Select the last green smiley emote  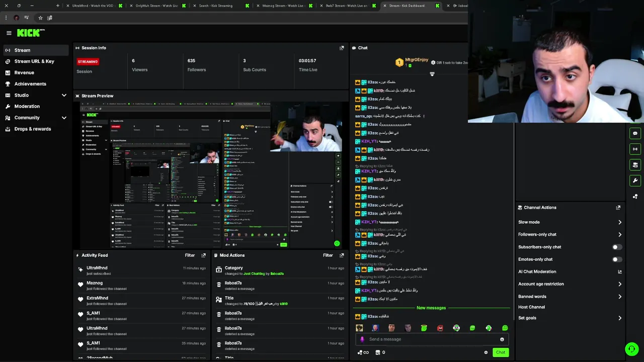pyautogui.click(x=505, y=328)
